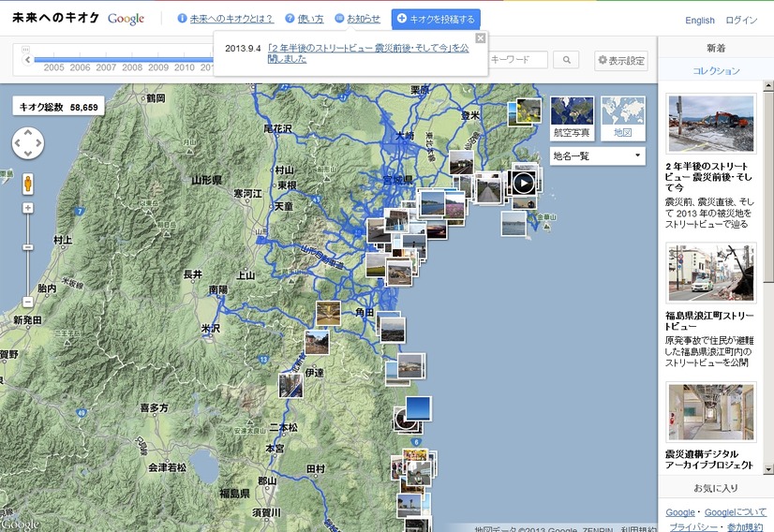Open the 使い方 help link
Screen dimensions: 774x532
tap(310, 19)
